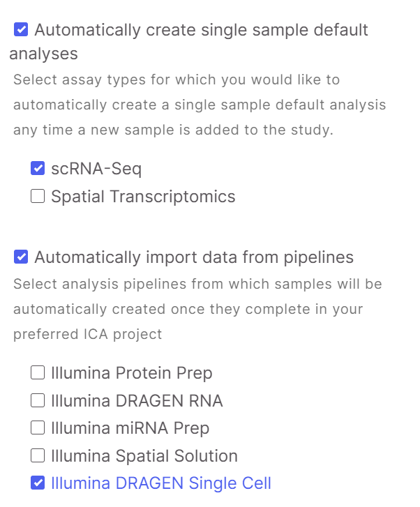
Task: Untick the Illumina DRAGEN Single Cell checkbox
Action: pyautogui.click(x=38, y=483)
